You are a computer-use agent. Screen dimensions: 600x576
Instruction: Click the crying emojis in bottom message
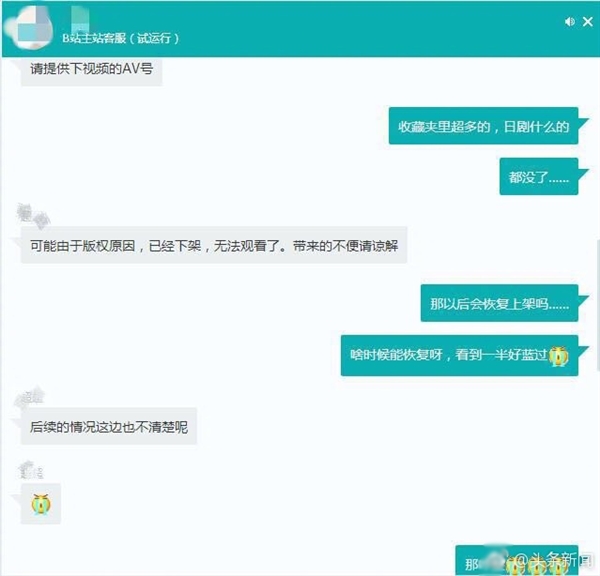coord(536,566)
